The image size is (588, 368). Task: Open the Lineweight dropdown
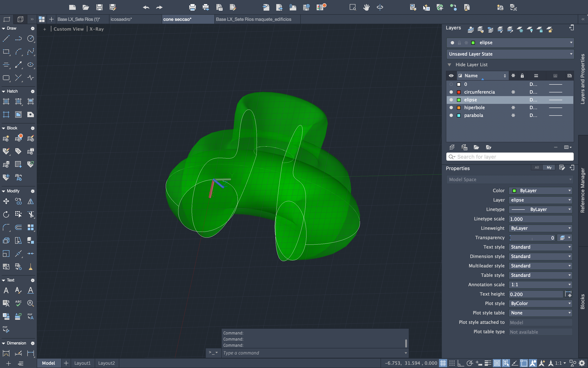coord(540,228)
